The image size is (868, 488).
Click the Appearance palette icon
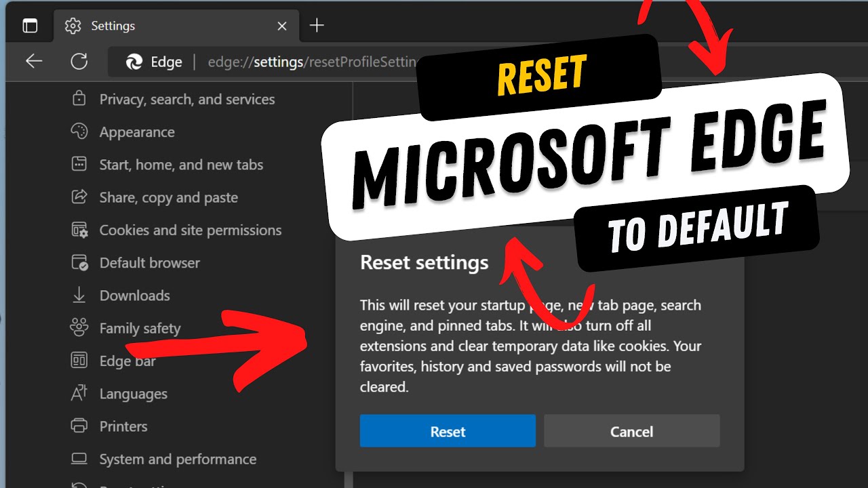click(x=79, y=131)
